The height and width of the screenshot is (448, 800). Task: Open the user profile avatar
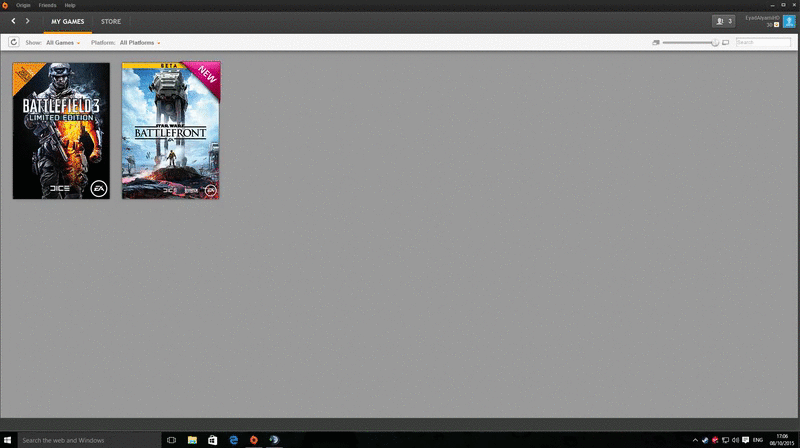[x=789, y=21]
